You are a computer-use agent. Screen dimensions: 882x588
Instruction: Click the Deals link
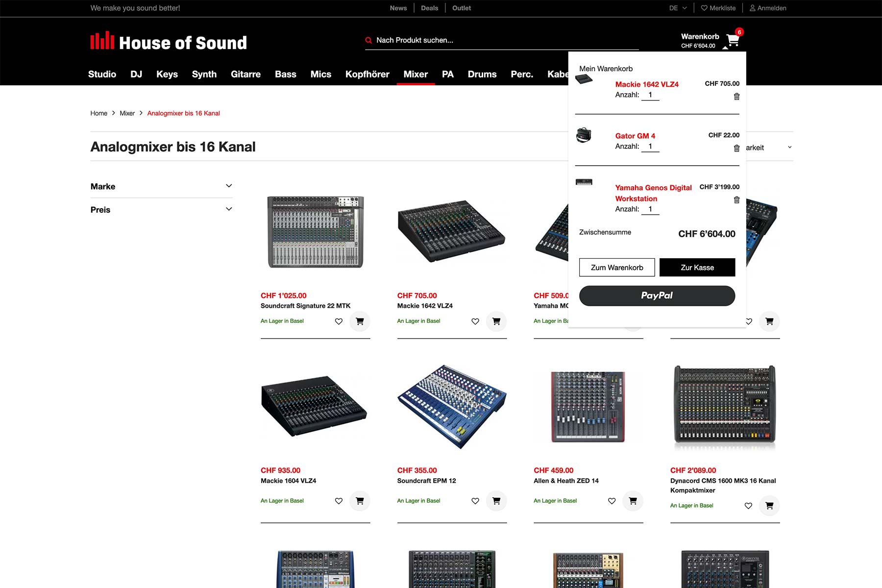430,8
